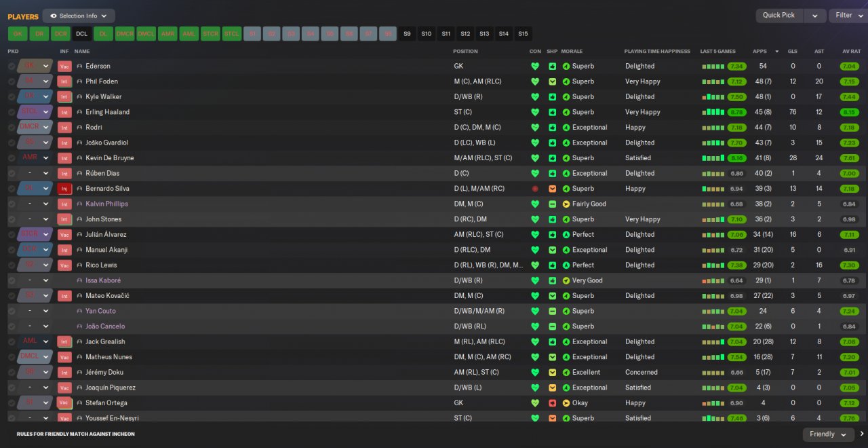The image size is (868, 448).
Task: Click orange sharpness icon for Bernardo Silva
Action: 552,189
